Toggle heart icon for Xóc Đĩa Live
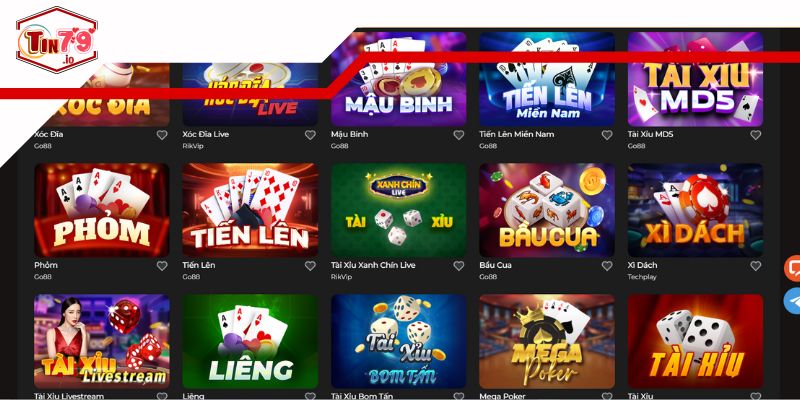800x400 pixels. coord(310,135)
